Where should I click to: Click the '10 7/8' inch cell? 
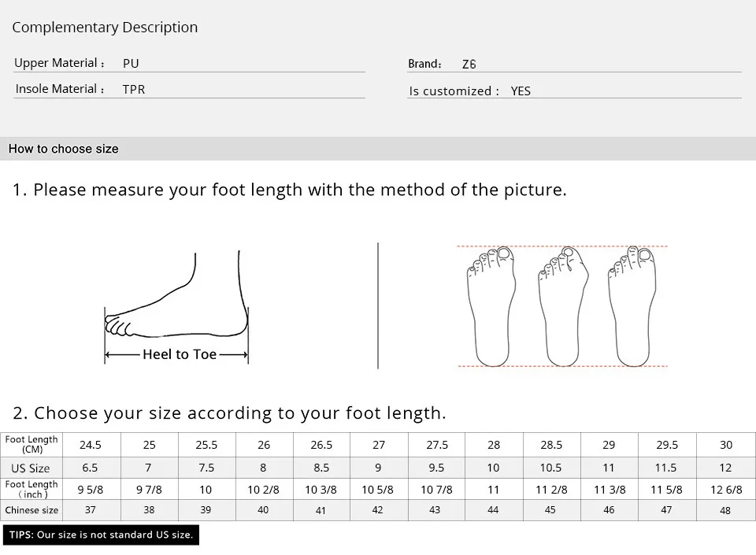tap(435, 489)
